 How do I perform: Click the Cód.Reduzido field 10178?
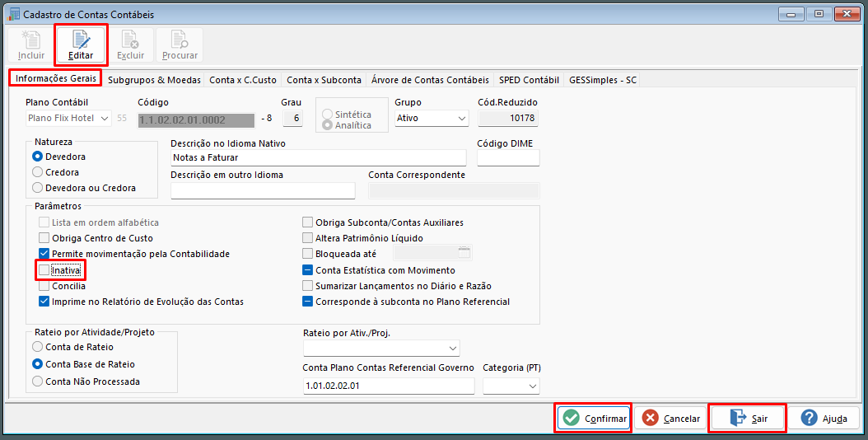508,118
